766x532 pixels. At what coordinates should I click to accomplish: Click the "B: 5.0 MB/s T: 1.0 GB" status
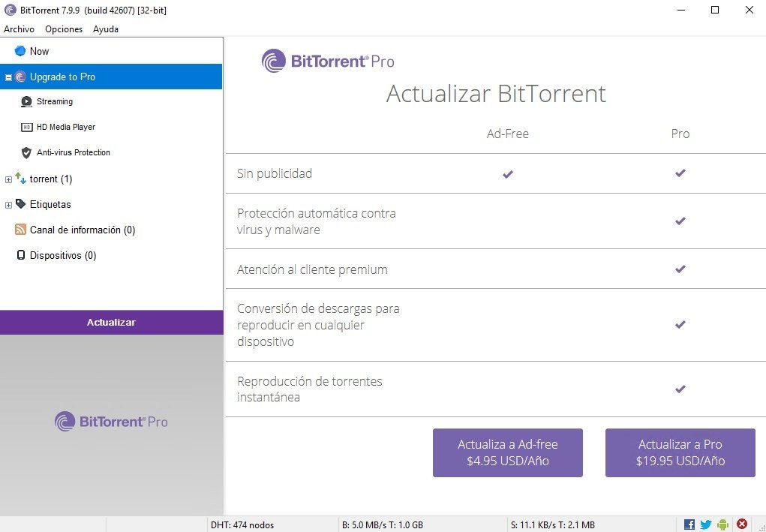point(383,525)
